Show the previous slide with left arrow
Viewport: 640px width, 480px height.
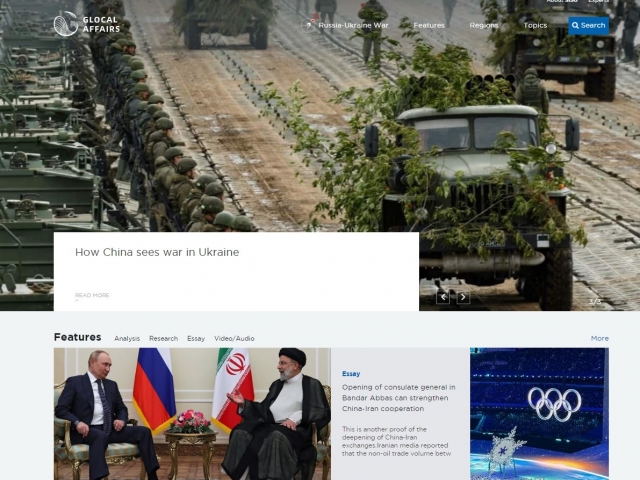tap(443, 297)
